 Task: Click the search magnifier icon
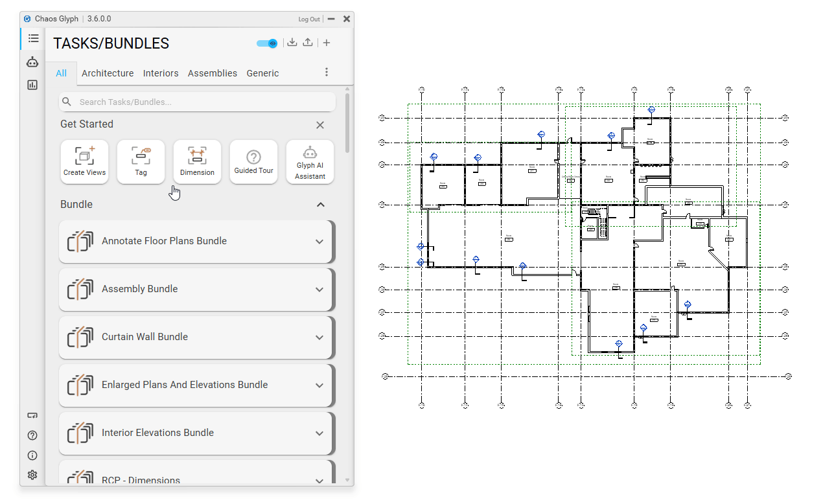click(67, 102)
